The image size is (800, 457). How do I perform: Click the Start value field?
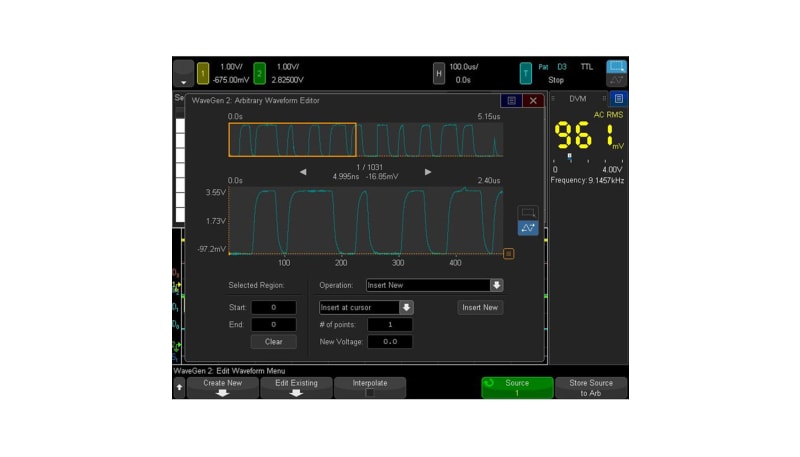273,307
